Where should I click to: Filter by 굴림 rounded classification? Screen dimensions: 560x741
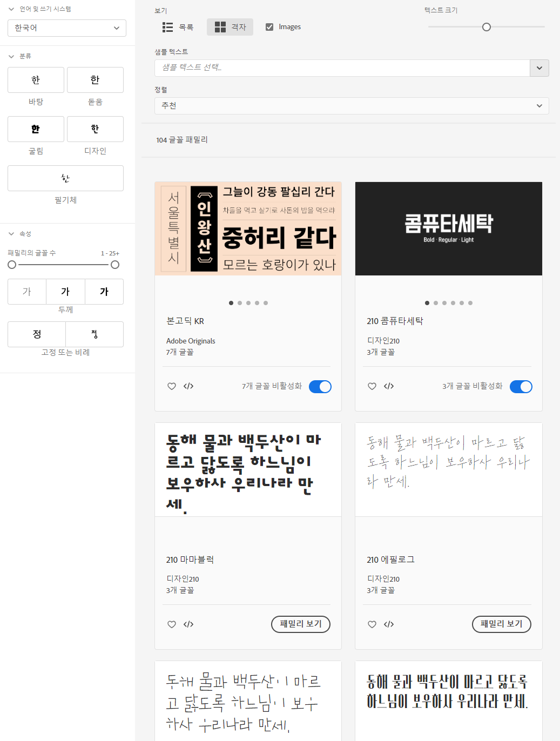[x=36, y=129]
